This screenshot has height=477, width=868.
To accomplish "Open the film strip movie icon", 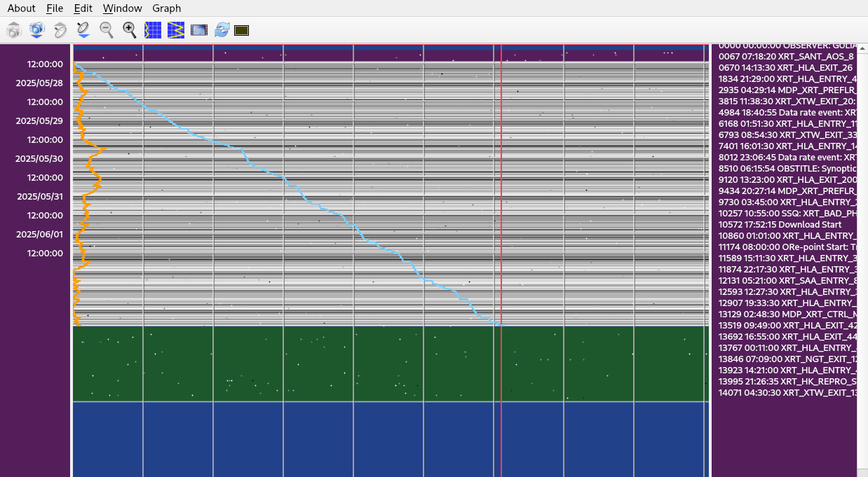I will coord(199,30).
